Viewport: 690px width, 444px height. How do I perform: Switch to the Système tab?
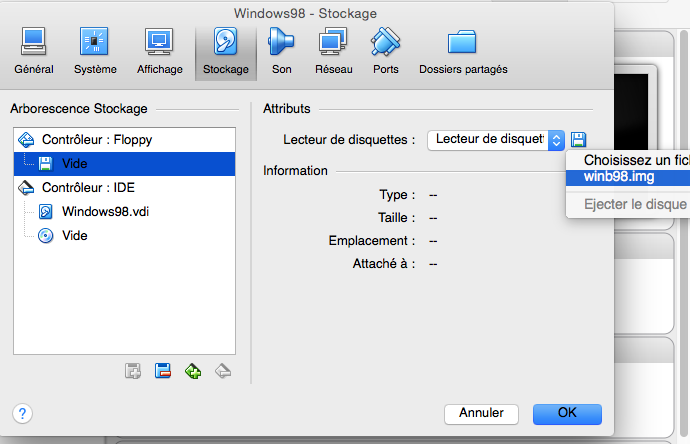[95, 51]
